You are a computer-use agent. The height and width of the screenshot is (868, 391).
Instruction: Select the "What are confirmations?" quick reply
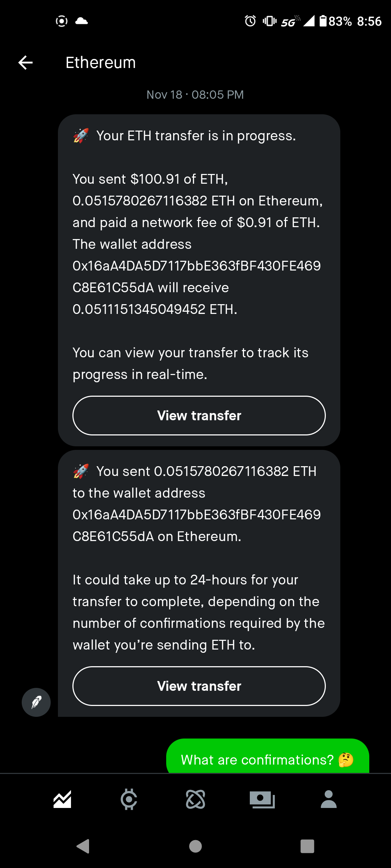coord(267,759)
